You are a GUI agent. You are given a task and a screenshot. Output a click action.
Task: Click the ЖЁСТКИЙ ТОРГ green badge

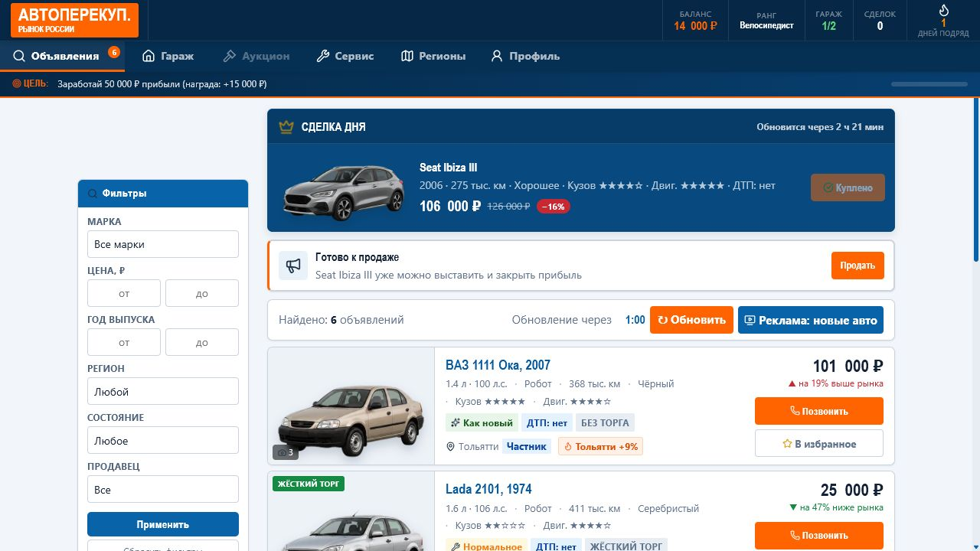(309, 484)
